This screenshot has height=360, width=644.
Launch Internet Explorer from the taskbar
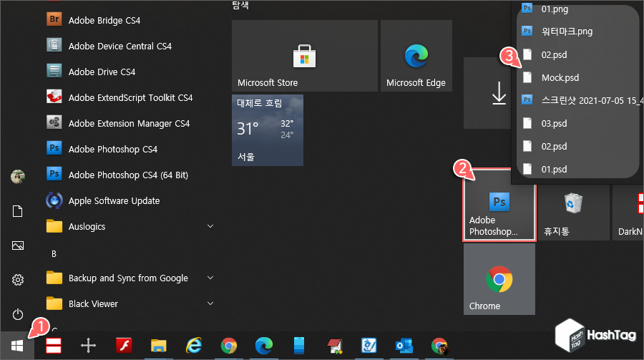(x=194, y=346)
